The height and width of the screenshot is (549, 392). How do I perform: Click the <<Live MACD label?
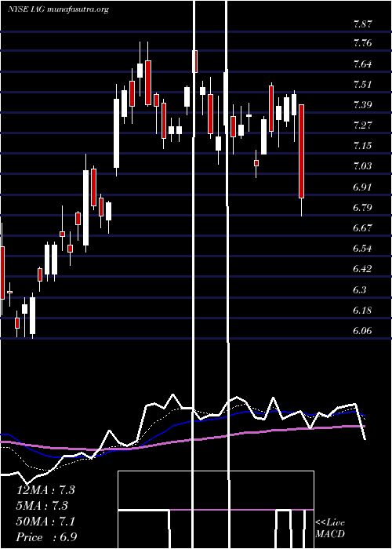(x=330, y=529)
